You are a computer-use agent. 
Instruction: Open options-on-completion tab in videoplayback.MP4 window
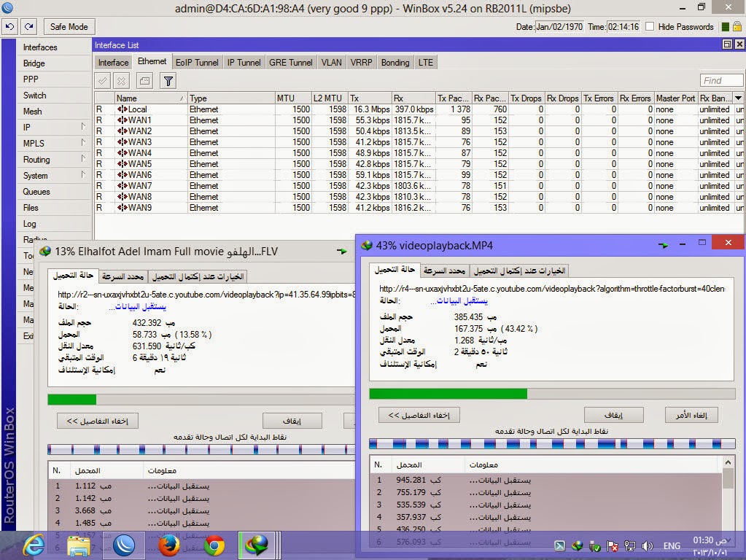click(519, 271)
